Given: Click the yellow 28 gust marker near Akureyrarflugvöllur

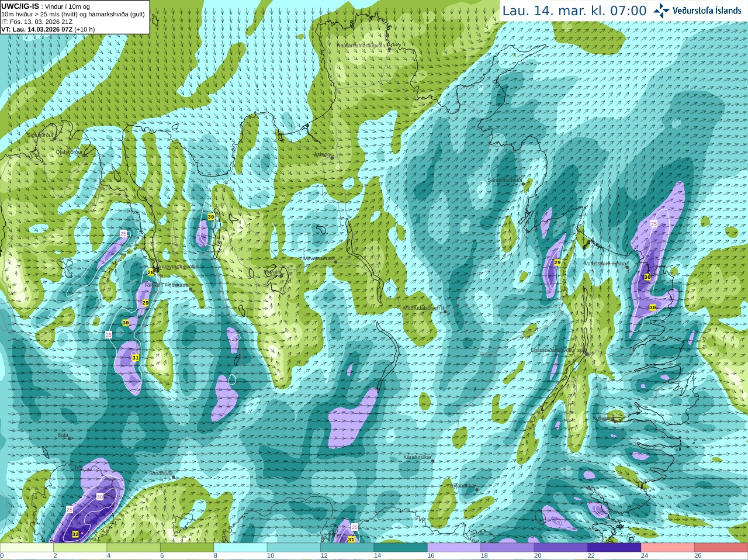Looking at the screenshot, I should point(150,272).
